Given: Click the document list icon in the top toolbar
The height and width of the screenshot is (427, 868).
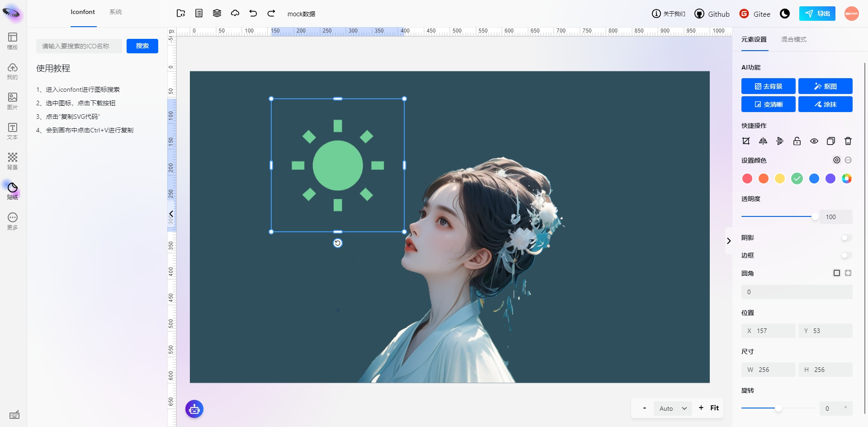Looking at the screenshot, I should click(199, 14).
